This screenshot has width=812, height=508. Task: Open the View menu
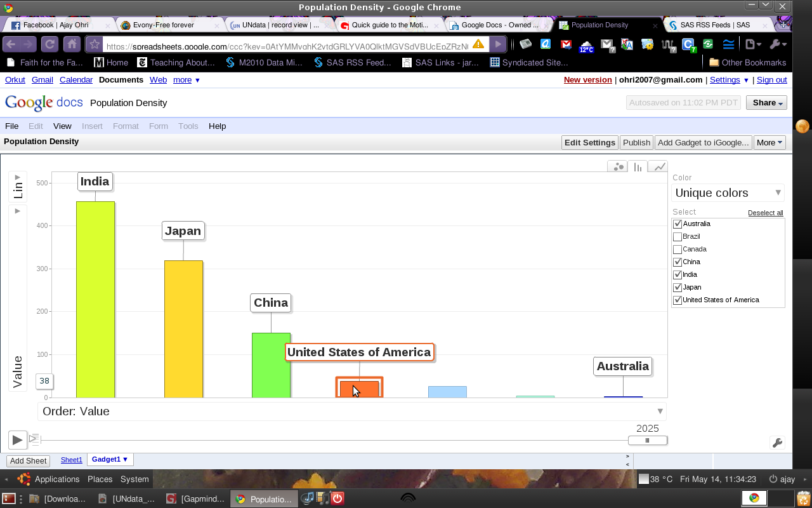coord(62,126)
